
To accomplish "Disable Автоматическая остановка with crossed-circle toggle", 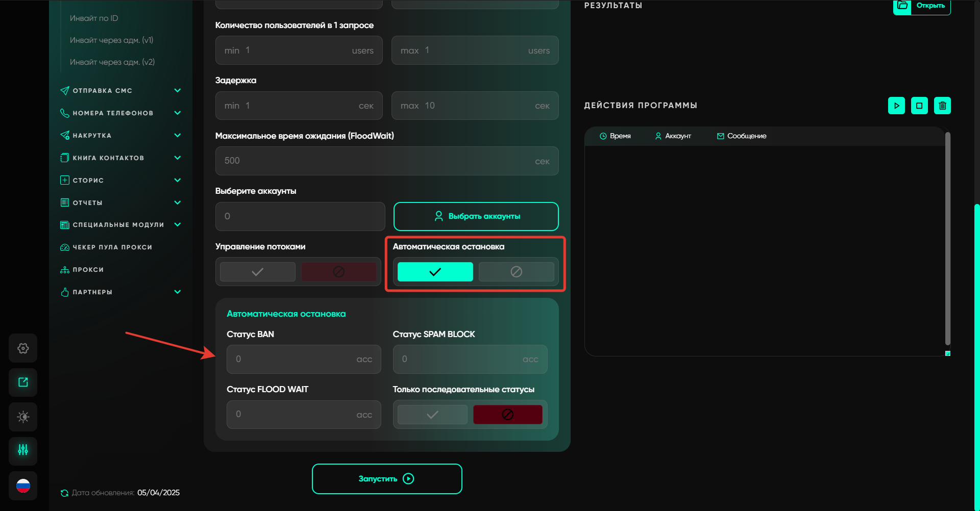I will (x=516, y=272).
